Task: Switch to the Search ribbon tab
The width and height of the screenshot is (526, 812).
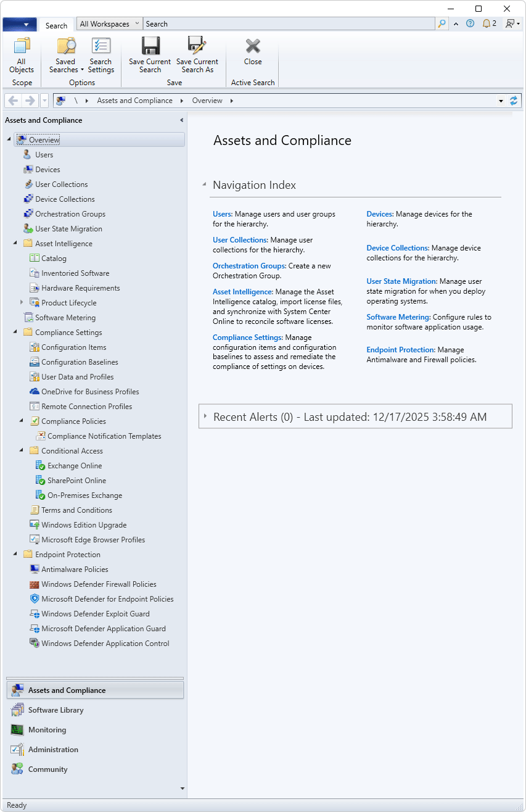Action: pos(56,25)
